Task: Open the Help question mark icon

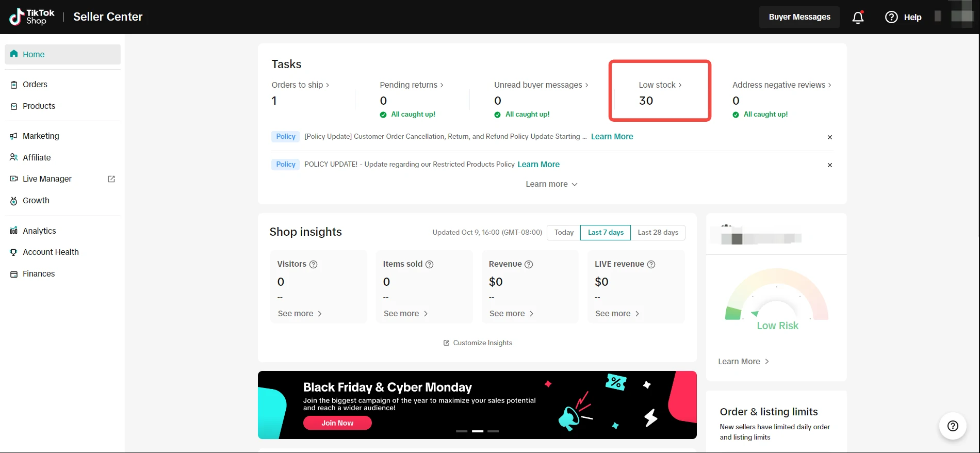Action: point(891,17)
